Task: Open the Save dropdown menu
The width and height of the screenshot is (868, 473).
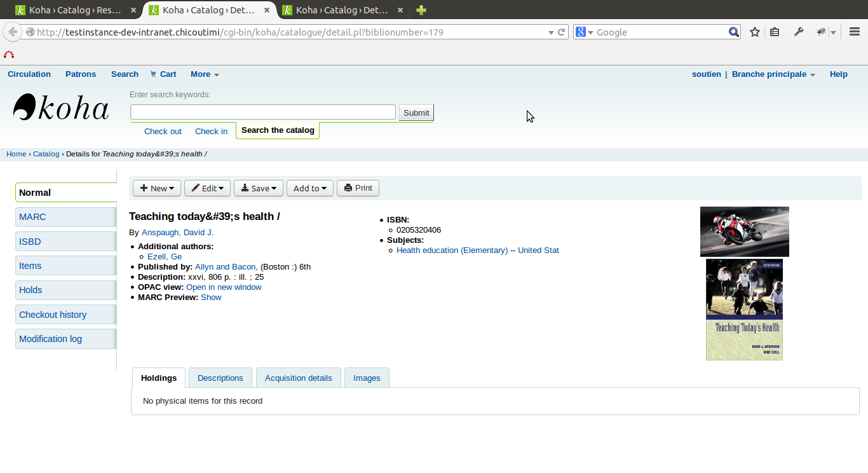Action: (x=258, y=188)
